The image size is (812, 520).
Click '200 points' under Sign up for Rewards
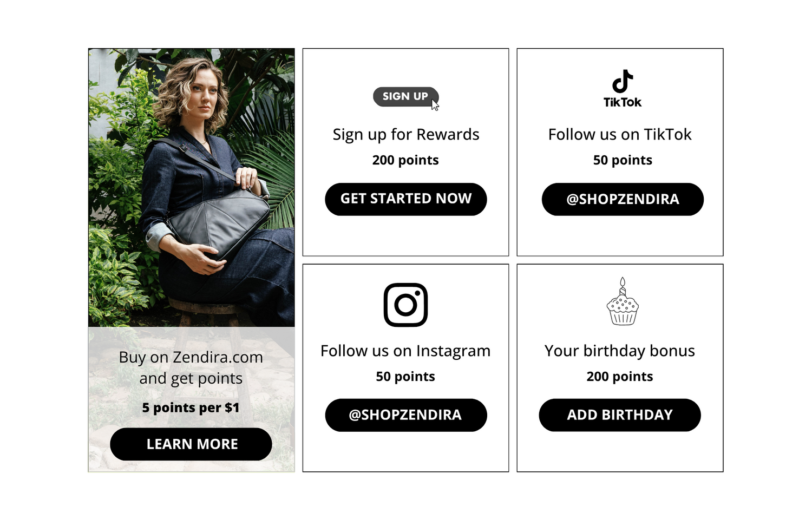pos(405,160)
